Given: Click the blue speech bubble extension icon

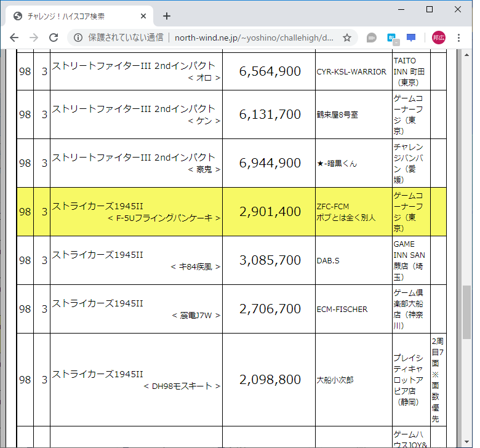Looking at the screenshot, I should (x=411, y=38).
